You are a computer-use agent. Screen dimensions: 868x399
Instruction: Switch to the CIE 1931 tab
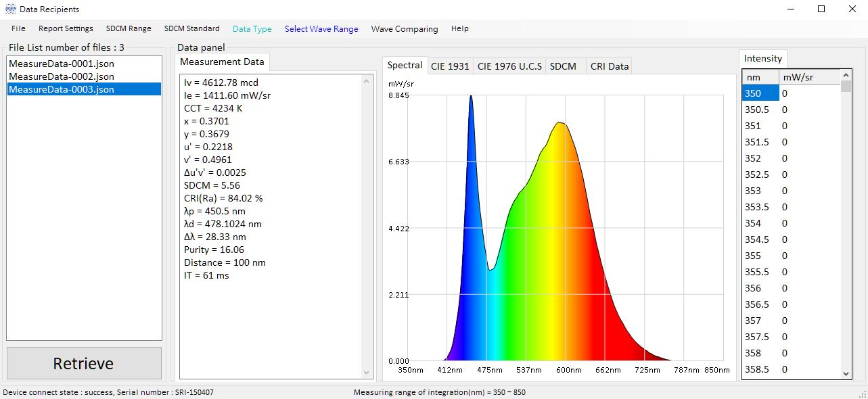coord(449,66)
